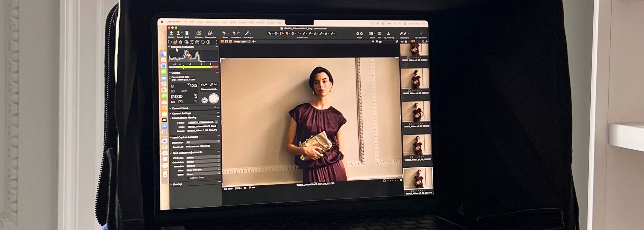
Task: Open the Adjustments menu
Action: 212,22
